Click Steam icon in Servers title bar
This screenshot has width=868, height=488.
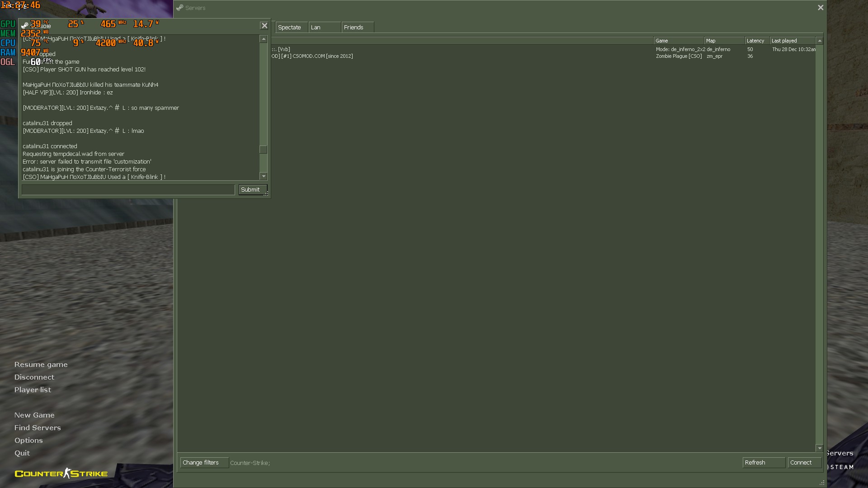click(179, 8)
